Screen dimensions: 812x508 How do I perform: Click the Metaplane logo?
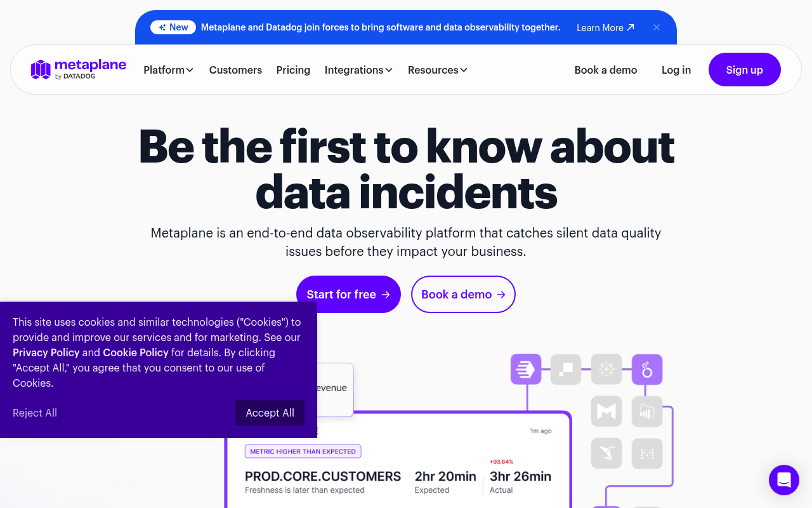tap(77, 69)
